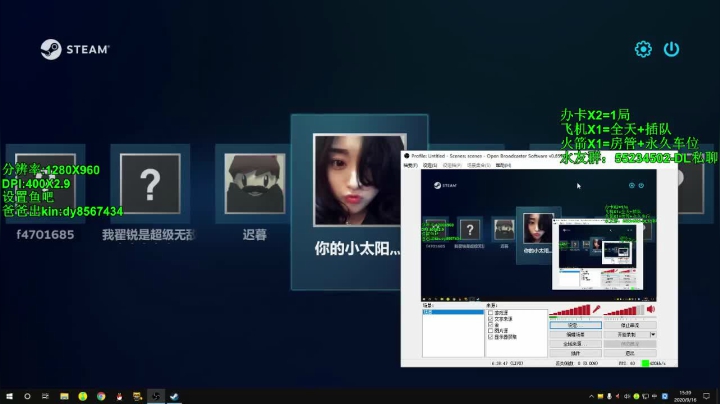This screenshot has width=720, height=404.
Task: Toggle the third OBS source checkbox below 文字来源
Action: click(490, 325)
